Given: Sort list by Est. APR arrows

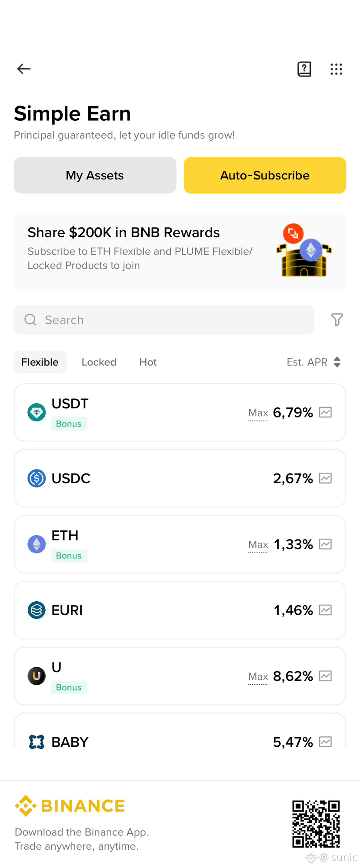Looking at the screenshot, I should [x=337, y=362].
